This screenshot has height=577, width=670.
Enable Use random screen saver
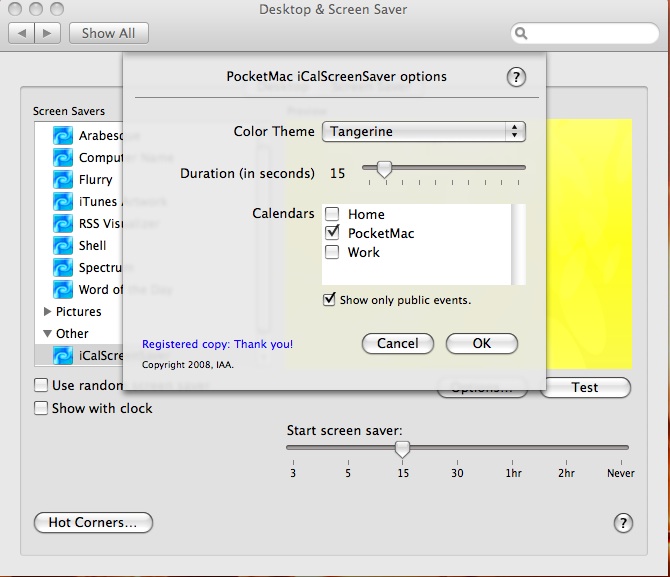click(x=41, y=385)
